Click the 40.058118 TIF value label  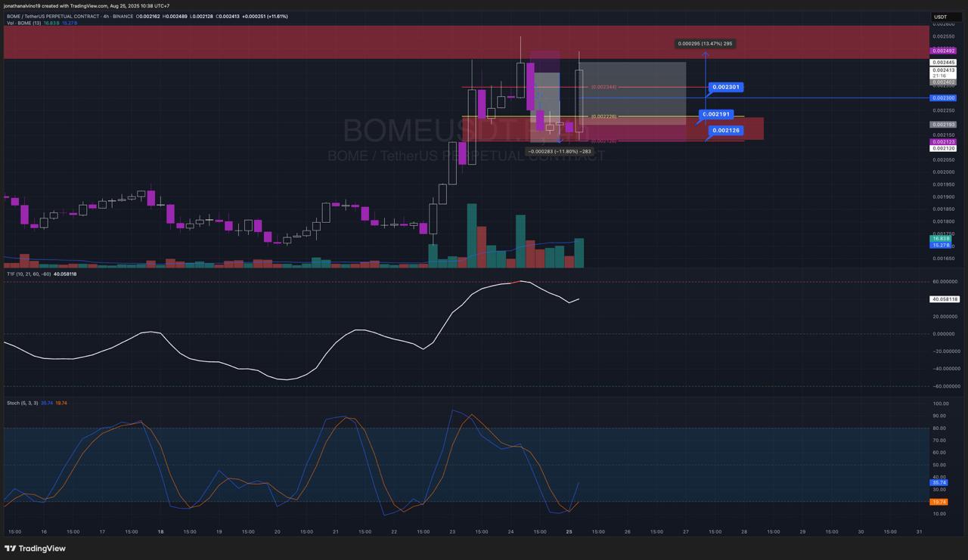pos(944,299)
